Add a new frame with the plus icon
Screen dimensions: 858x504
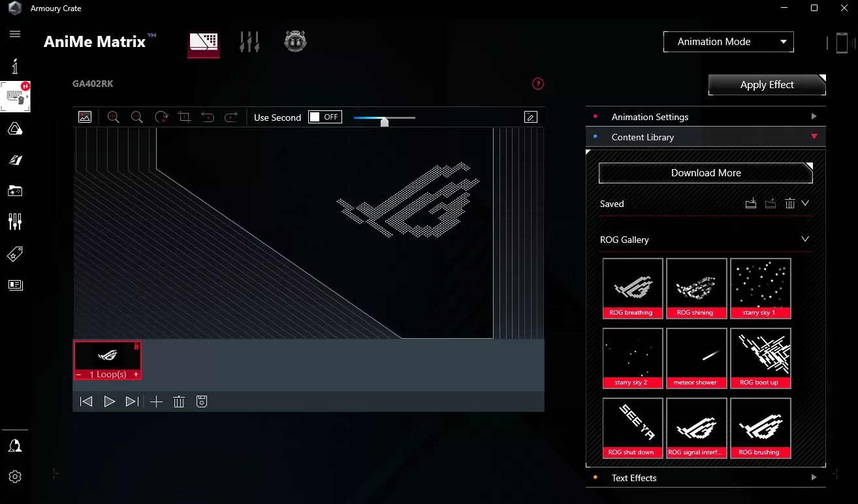coord(156,402)
